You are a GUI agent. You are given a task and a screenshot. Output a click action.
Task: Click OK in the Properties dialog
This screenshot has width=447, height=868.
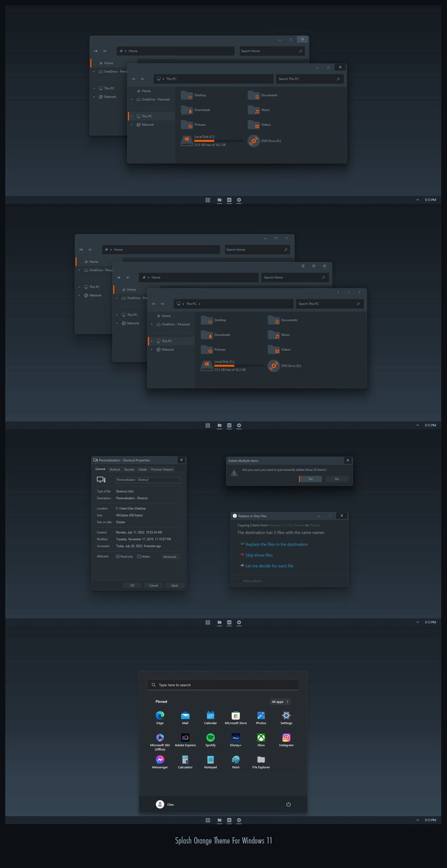[132, 586]
